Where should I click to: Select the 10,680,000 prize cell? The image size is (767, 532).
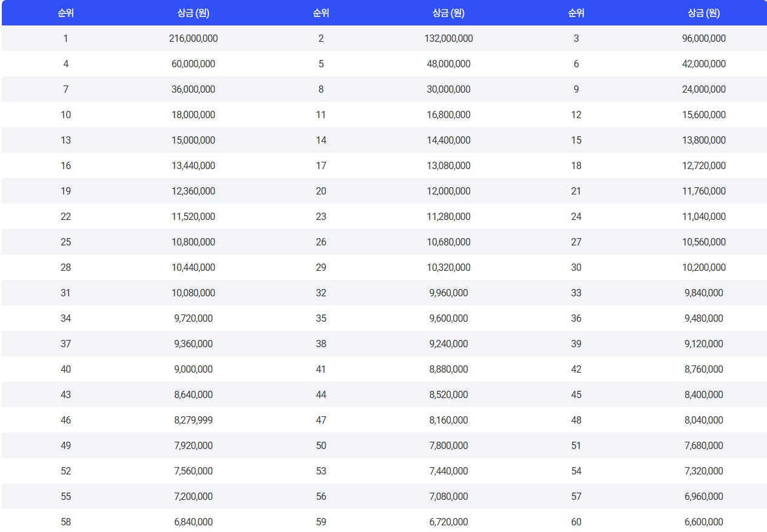449,242
